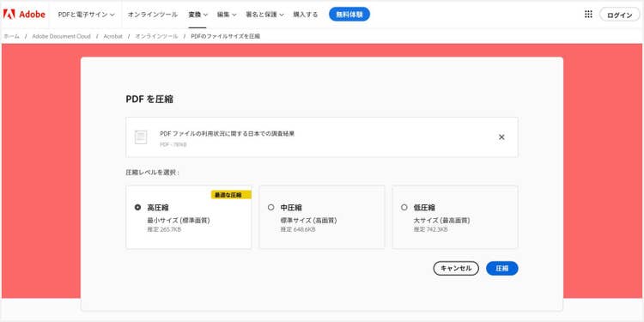
Task: Click the Adobe logo icon
Action: coord(9,15)
